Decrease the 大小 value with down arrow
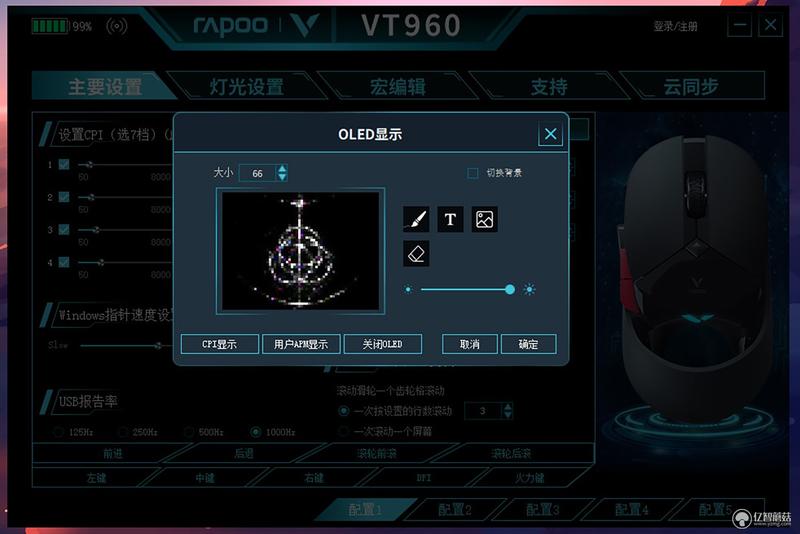 (282, 177)
